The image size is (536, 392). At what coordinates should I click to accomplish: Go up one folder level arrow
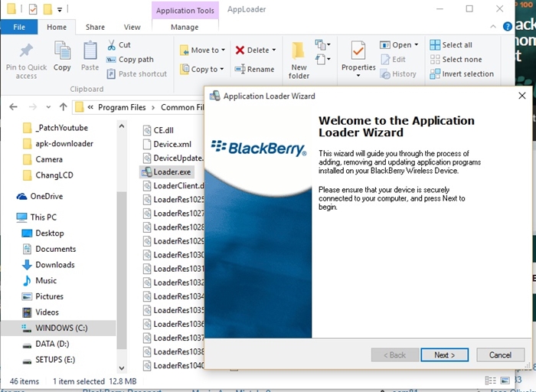tap(64, 107)
